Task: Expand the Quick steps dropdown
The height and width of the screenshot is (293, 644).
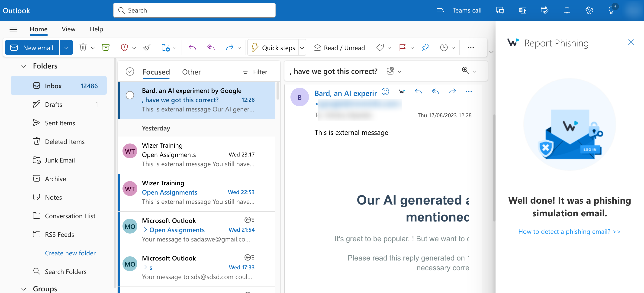Action: (302, 48)
